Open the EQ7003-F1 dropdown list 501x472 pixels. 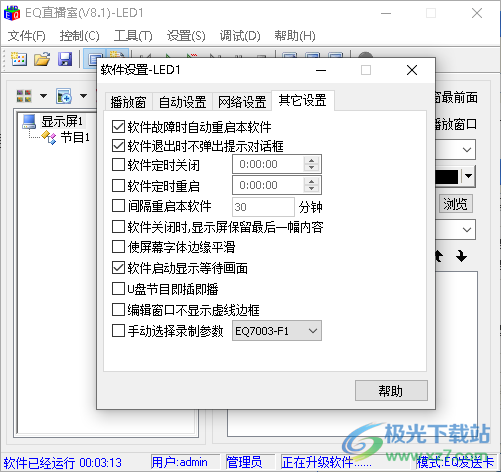277,331
